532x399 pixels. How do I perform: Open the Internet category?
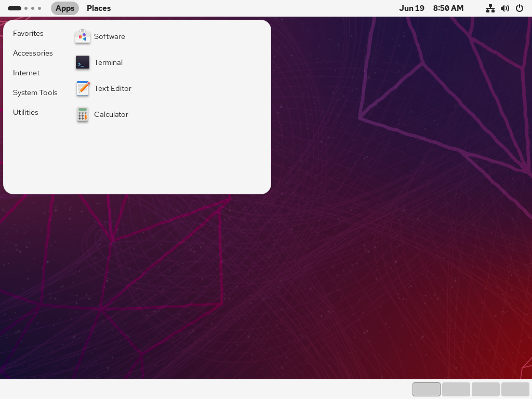pos(26,73)
